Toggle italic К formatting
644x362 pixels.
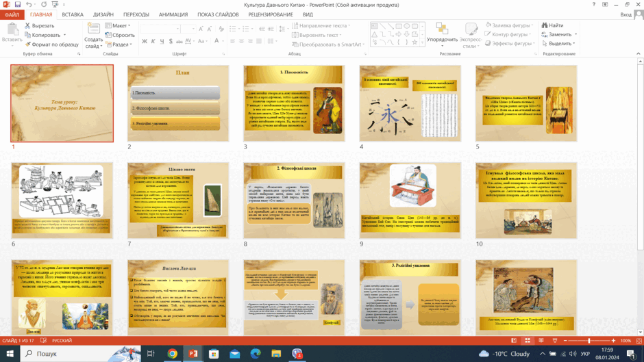(x=153, y=41)
